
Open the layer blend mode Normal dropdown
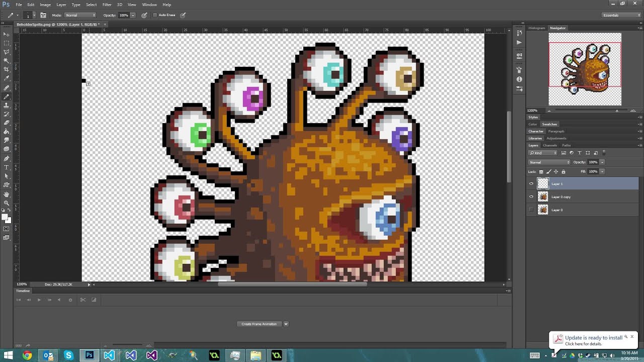tap(549, 162)
